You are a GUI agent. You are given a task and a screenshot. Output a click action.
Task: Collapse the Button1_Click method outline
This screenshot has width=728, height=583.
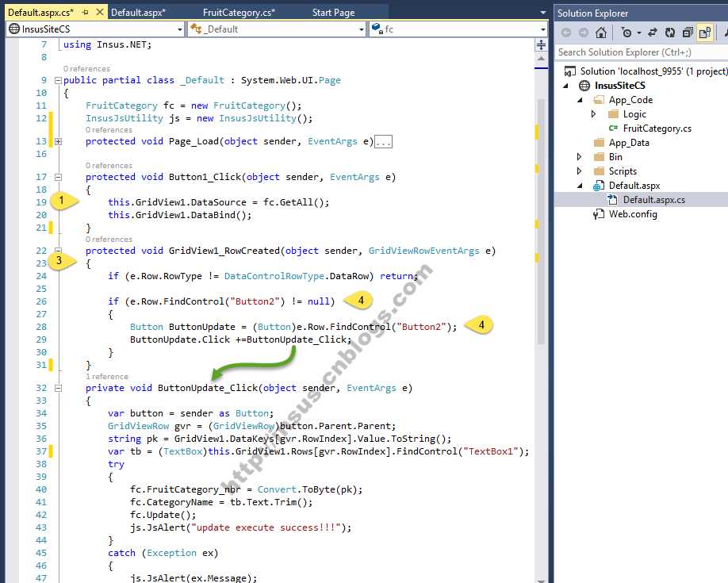coord(58,177)
